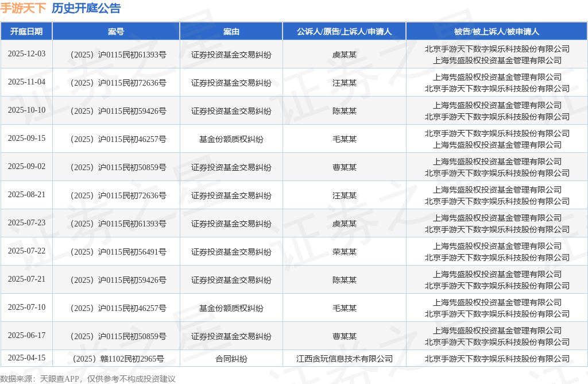Viewport: 588px width, 384px height.
Task: Select case number 沪0115民初72636号 in 2025-11-04 row
Action: pos(118,83)
